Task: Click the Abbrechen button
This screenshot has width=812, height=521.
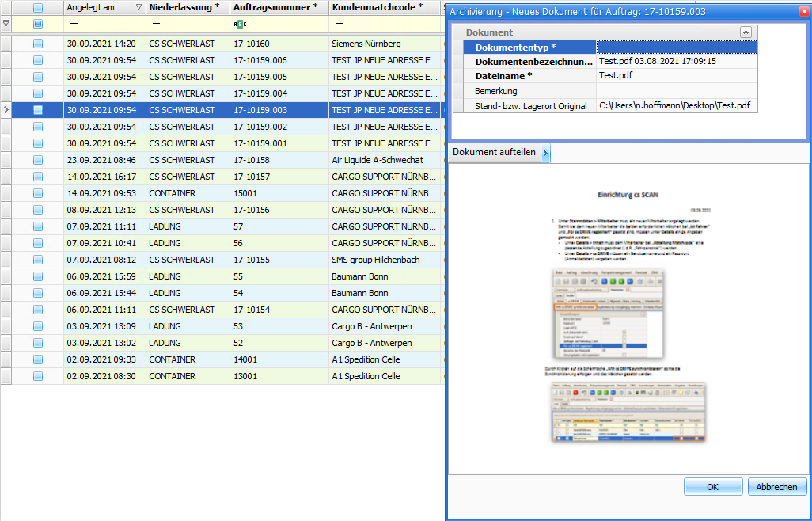Action: click(x=776, y=487)
